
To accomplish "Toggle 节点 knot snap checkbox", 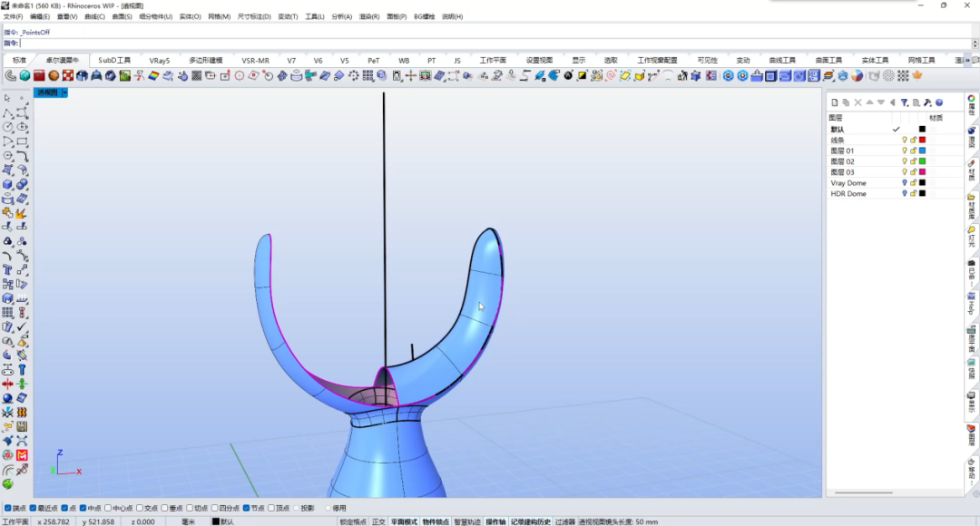I will pos(246,508).
